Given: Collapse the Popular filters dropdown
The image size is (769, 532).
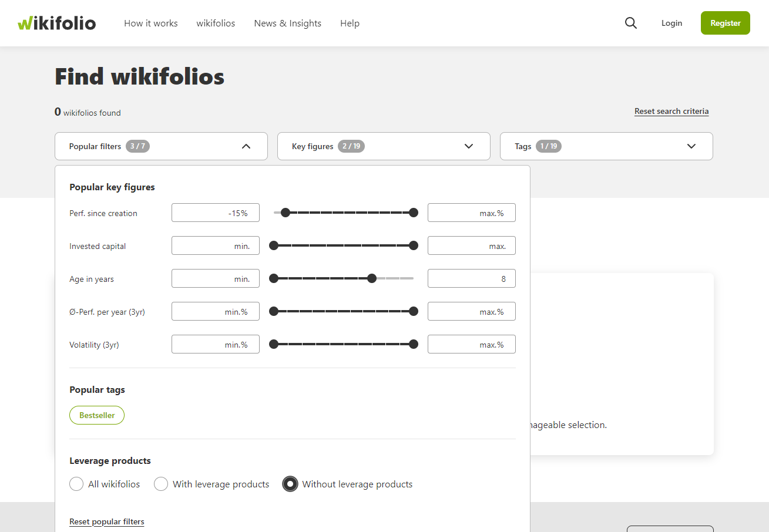Looking at the screenshot, I should tap(161, 146).
